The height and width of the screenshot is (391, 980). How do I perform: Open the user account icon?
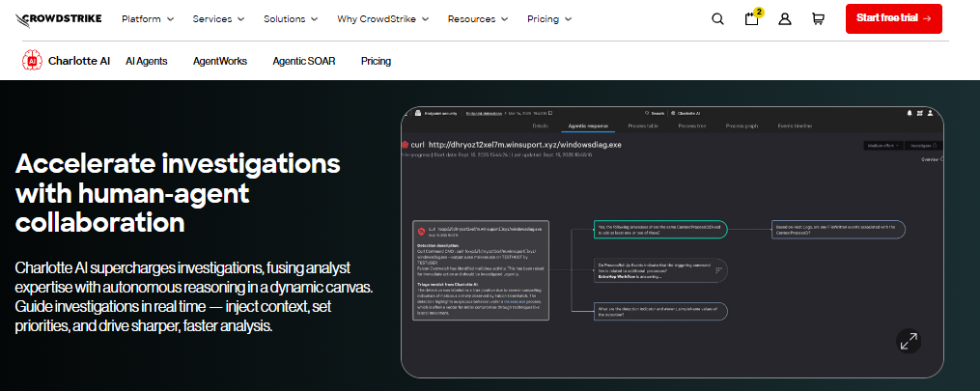click(785, 18)
